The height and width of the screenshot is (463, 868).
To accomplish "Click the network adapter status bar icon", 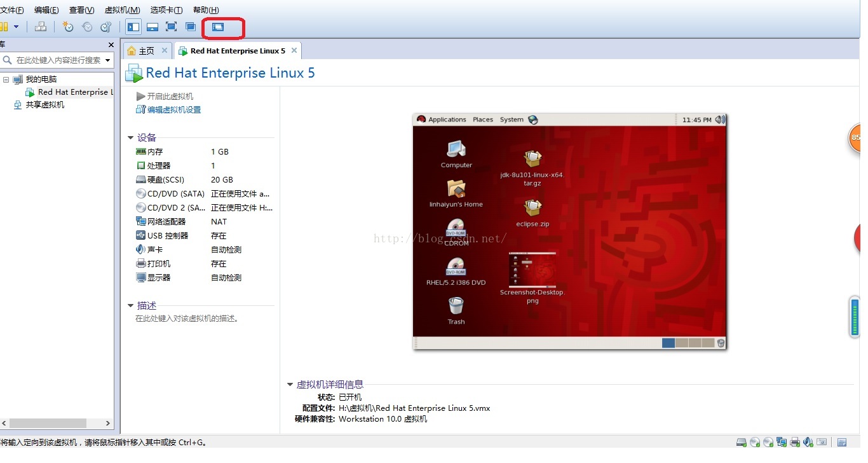I will click(x=781, y=442).
